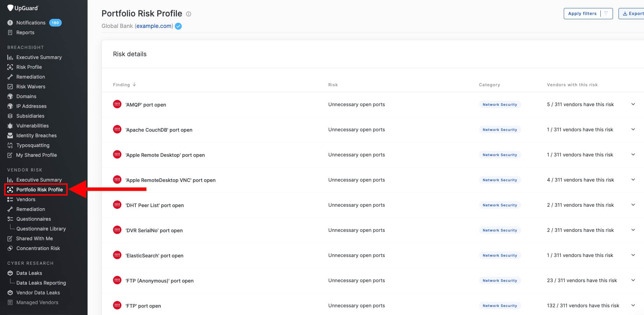
Task: Click the IP Addresses globe icon
Action: 10,106
